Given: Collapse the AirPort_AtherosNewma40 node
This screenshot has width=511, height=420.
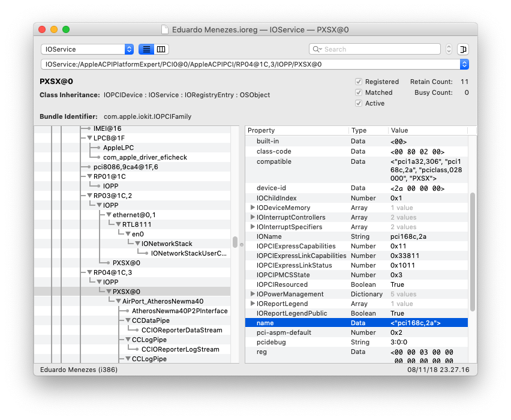Looking at the screenshot, I should click(118, 301).
